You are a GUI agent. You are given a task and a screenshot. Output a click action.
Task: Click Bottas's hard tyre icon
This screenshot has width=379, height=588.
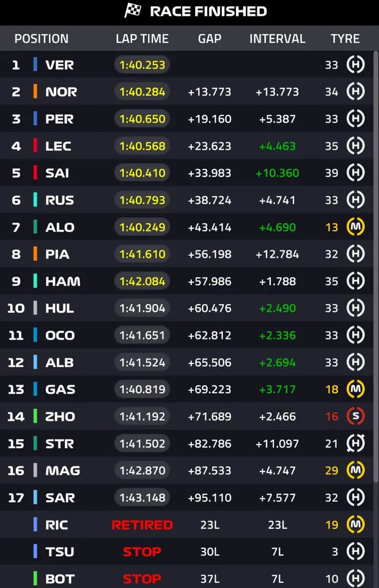click(x=355, y=578)
